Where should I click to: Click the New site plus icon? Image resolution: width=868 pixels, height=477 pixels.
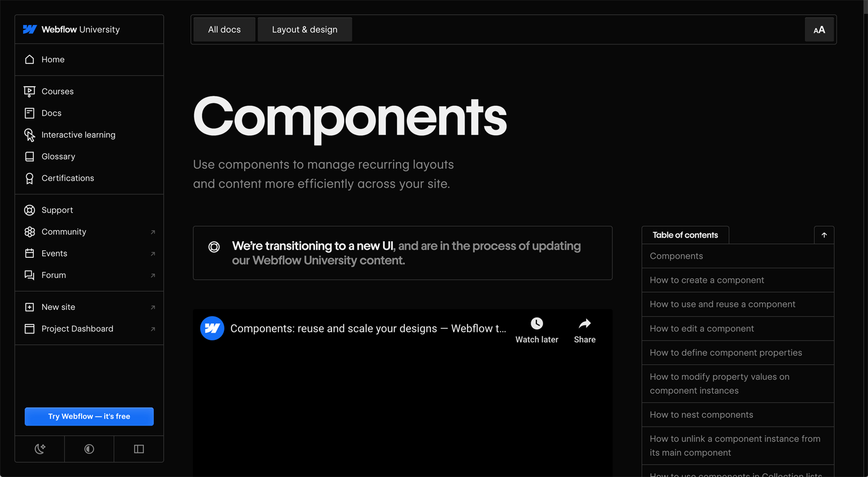click(x=30, y=307)
